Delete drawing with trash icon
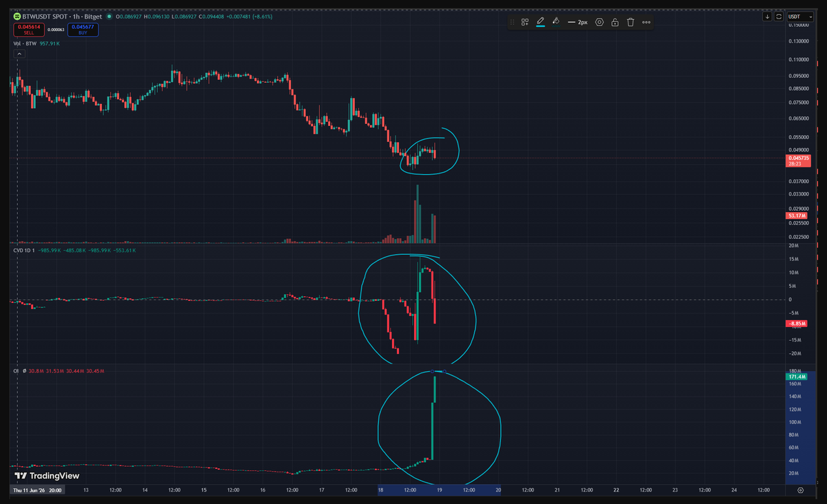Screen dimensions: 827x504 [x=630, y=22]
